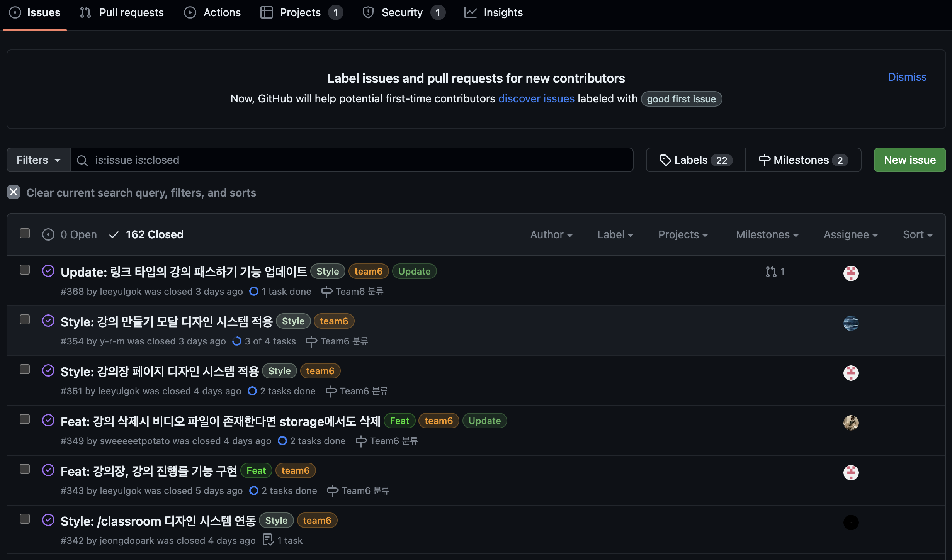952x560 pixels.
Task: Switch to the Pull requests tab
Action: (122, 12)
